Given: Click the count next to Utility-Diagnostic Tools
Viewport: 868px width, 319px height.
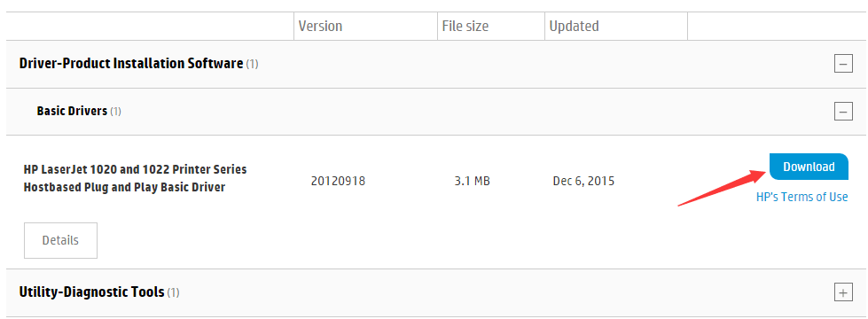Looking at the screenshot, I should [173, 292].
